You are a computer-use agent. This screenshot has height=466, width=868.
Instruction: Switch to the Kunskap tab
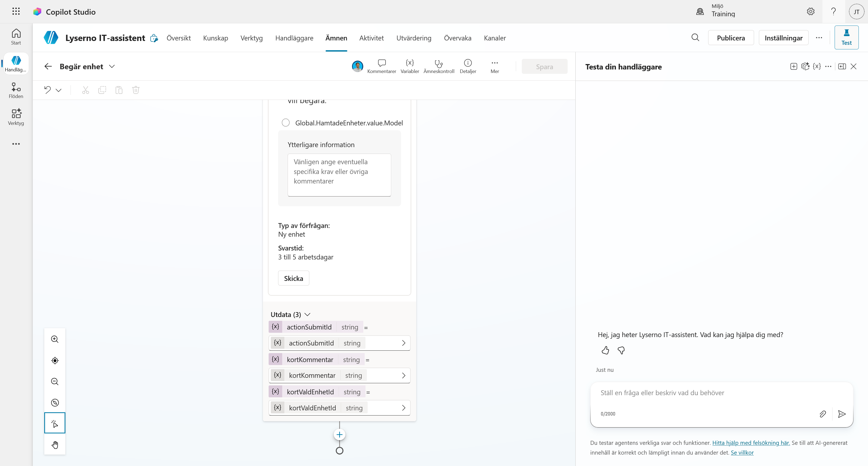(216, 38)
